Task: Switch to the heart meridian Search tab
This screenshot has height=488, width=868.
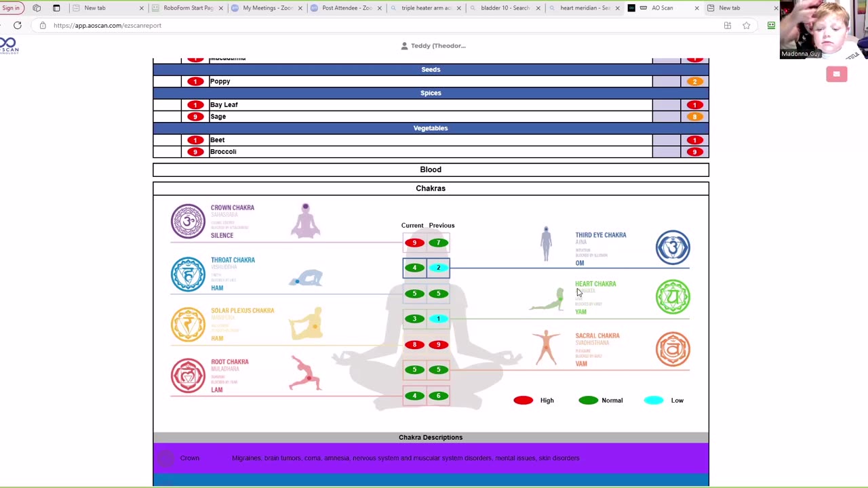Action: click(585, 8)
